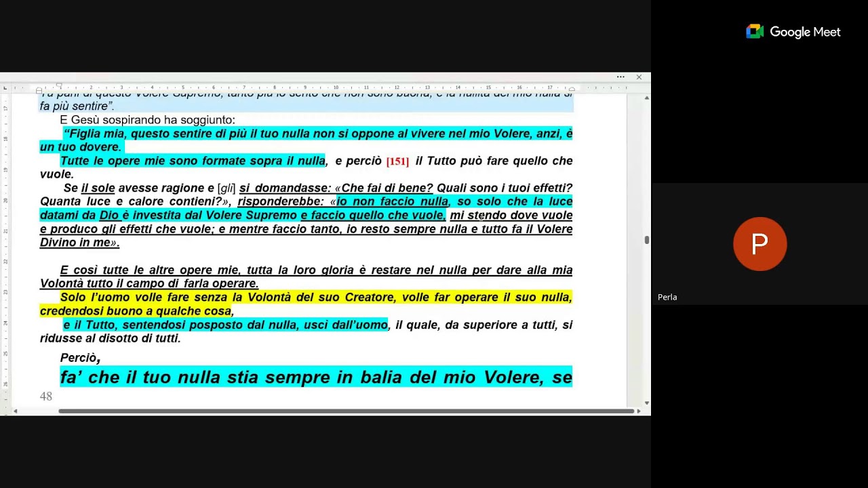Click the tab-stop selector at ruler corner
This screenshot has width=868, height=488.
click(x=5, y=88)
